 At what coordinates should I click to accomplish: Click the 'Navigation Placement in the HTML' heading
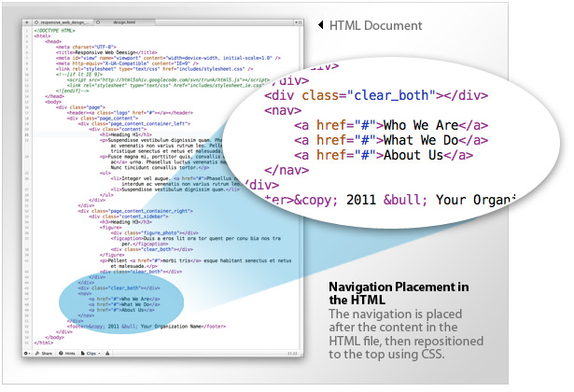(399, 294)
